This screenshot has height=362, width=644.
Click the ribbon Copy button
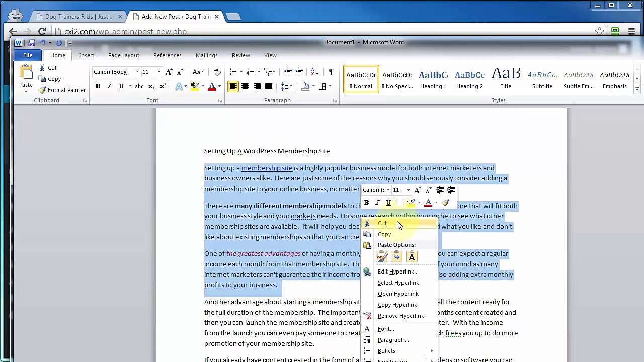[x=50, y=79]
